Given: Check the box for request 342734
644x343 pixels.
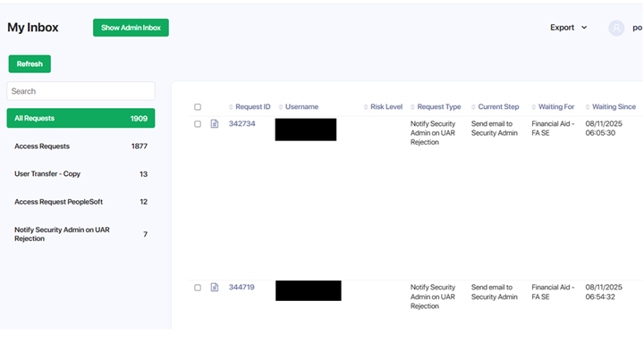Looking at the screenshot, I should pos(198,124).
